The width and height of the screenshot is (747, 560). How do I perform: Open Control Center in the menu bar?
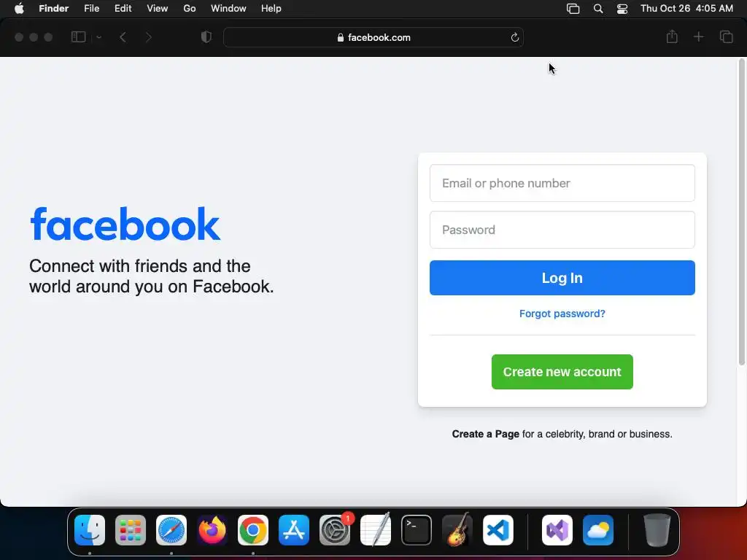point(622,9)
